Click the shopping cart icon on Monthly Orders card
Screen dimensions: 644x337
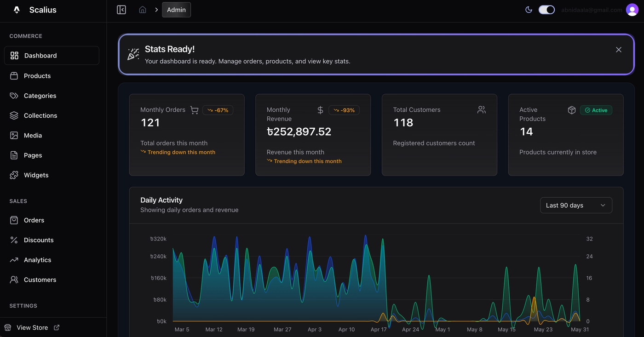[194, 110]
